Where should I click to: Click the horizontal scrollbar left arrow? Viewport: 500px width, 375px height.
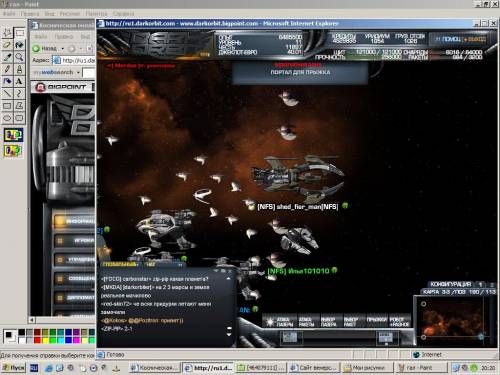coord(32,320)
